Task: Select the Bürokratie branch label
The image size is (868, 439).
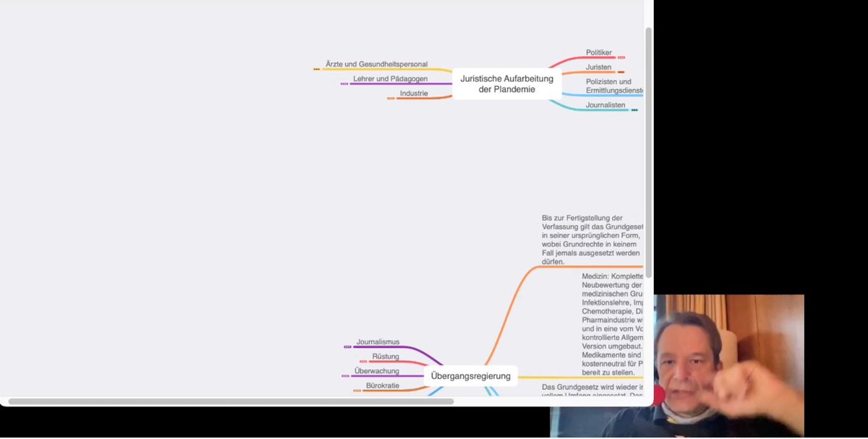Action: [x=383, y=385]
